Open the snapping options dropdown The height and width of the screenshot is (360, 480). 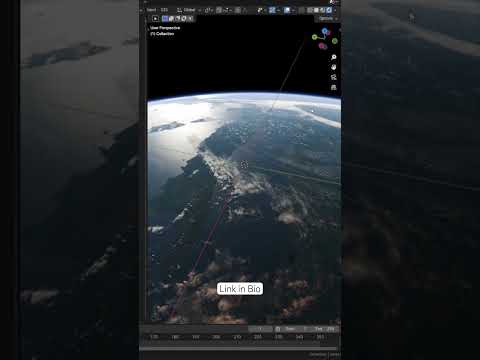227,10
